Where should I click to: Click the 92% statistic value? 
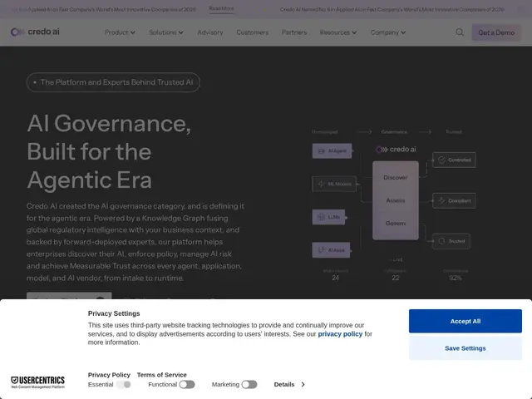[x=455, y=278]
